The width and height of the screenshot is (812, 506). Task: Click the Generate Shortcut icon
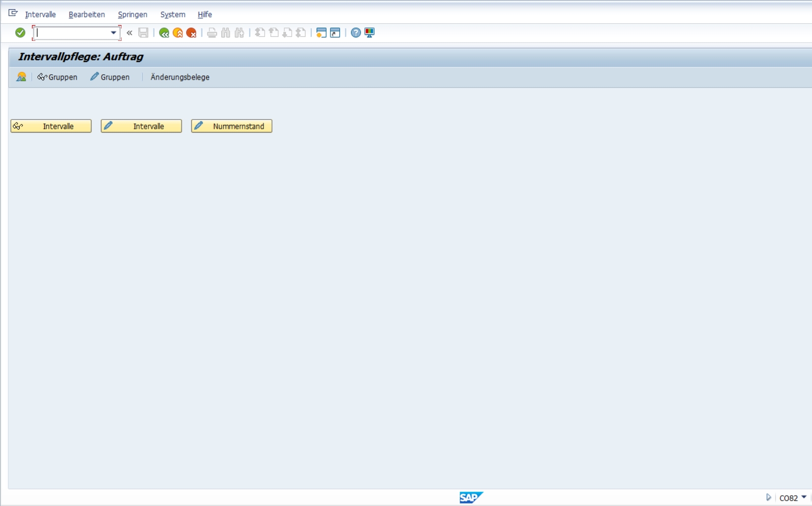tap(335, 33)
